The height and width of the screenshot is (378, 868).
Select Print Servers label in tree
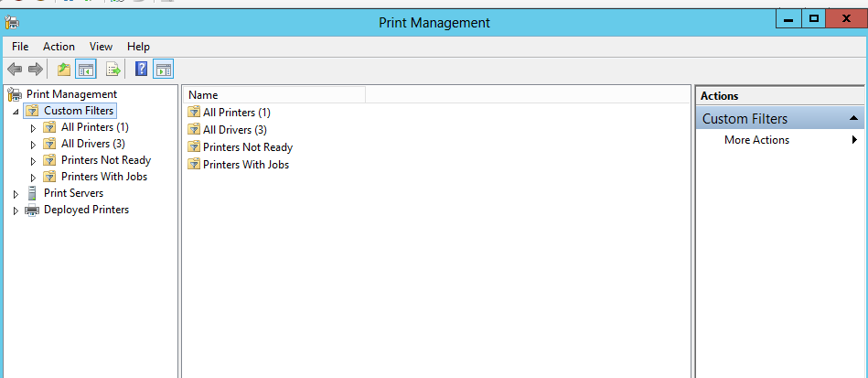73,193
